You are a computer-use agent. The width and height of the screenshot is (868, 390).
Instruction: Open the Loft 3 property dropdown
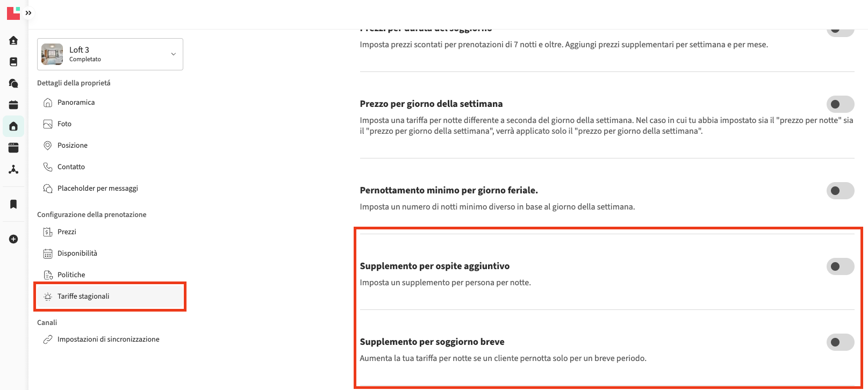tap(173, 54)
